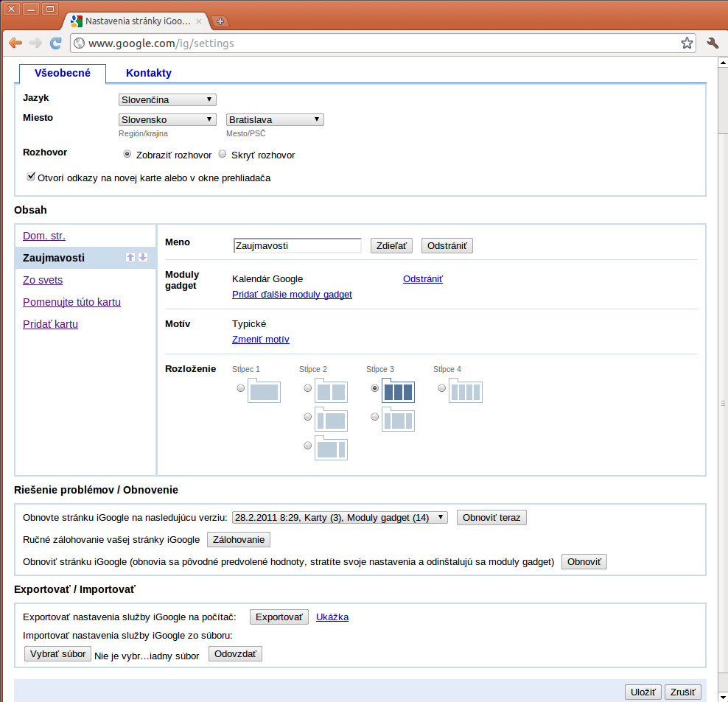
Task: Select Skryť rozhovor radio button
Action: click(223, 154)
